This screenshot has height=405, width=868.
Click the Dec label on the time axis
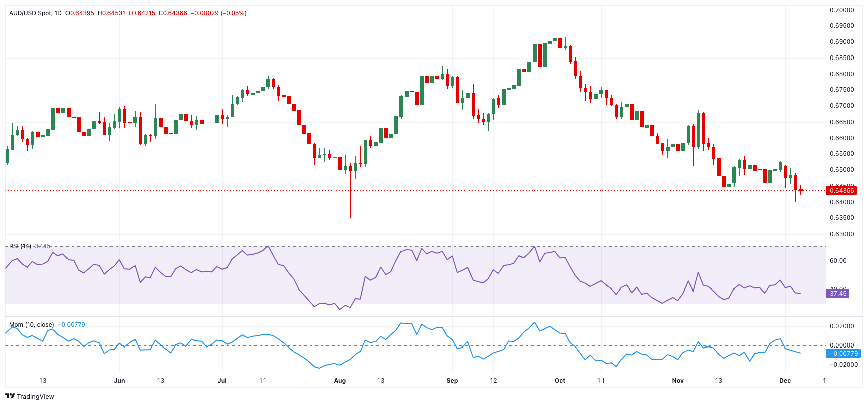[x=785, y=381]
